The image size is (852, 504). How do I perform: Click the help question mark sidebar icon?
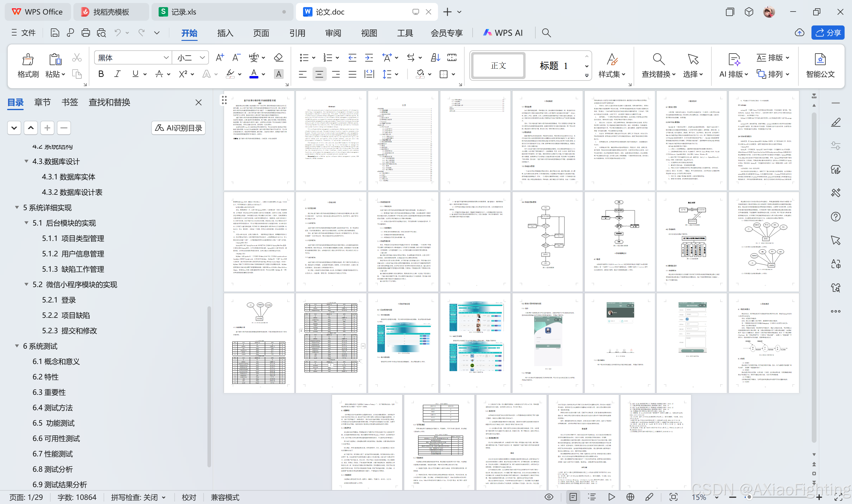[x=836, y=217]
